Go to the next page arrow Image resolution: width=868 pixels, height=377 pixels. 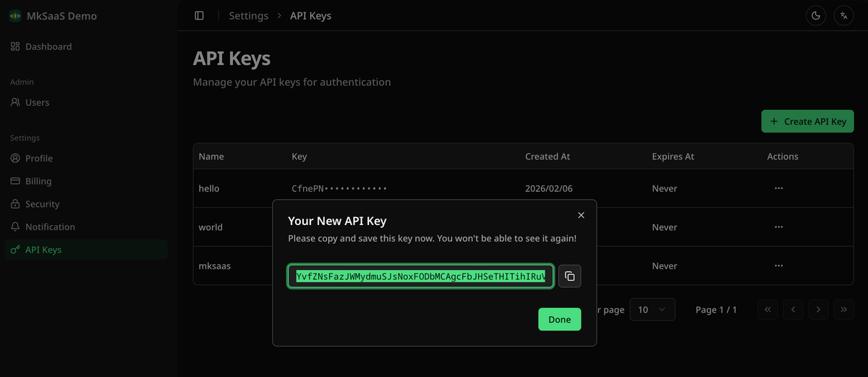coord(818,310)
